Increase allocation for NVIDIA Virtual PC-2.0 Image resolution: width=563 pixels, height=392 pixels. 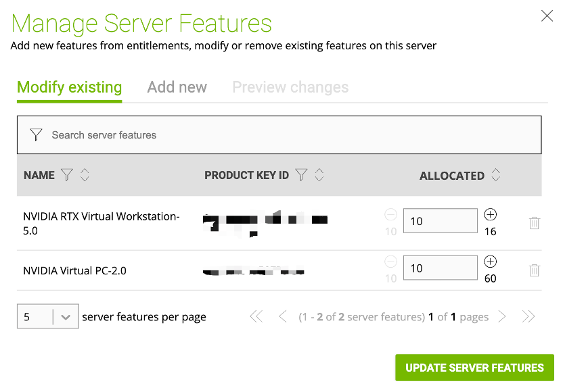tap(490, 262)
